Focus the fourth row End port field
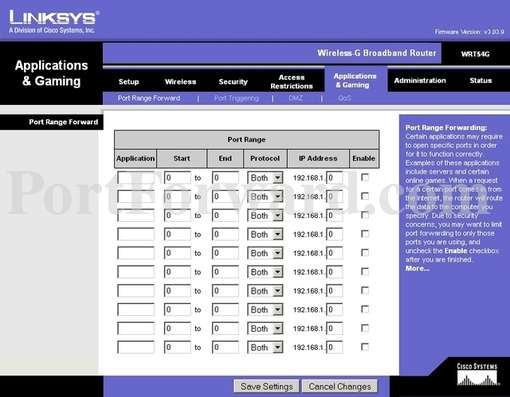The image size is (510, 397). [225, 234]
